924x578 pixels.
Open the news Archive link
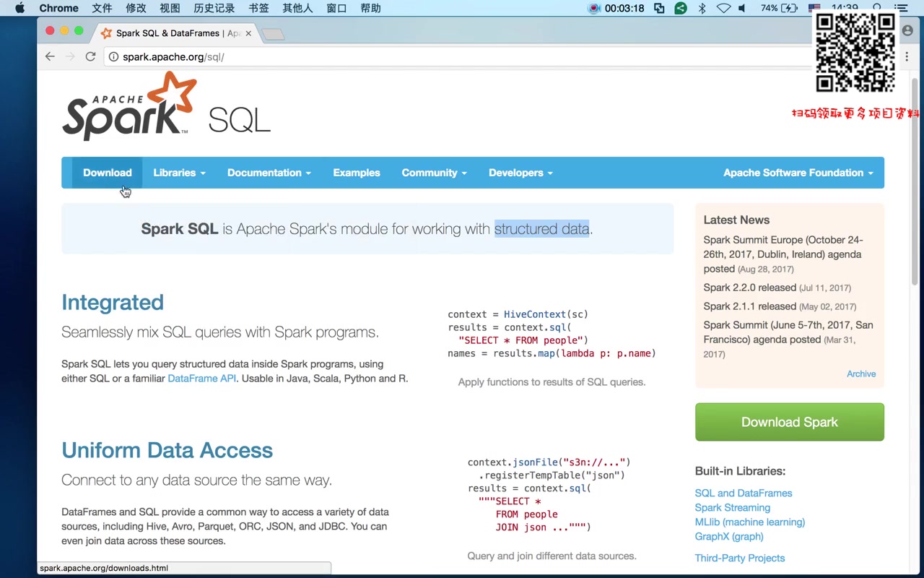pos(861,374)
